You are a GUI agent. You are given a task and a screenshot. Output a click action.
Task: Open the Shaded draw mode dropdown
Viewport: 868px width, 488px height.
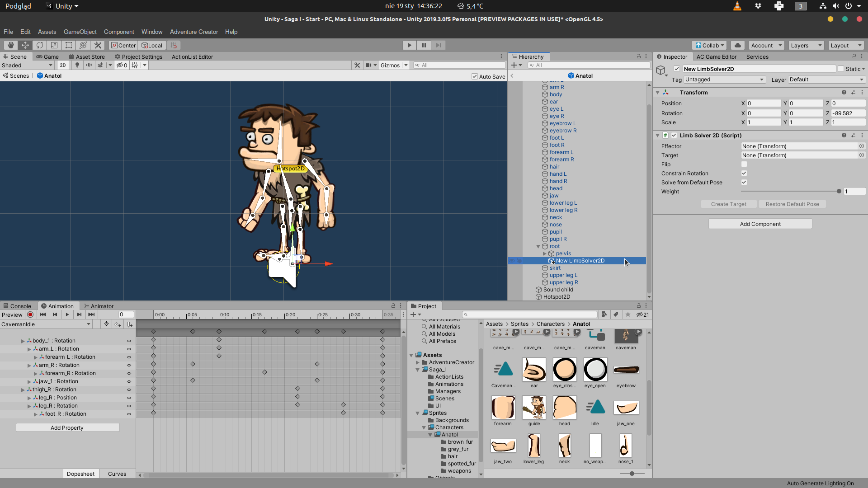(x=27, y=65)
